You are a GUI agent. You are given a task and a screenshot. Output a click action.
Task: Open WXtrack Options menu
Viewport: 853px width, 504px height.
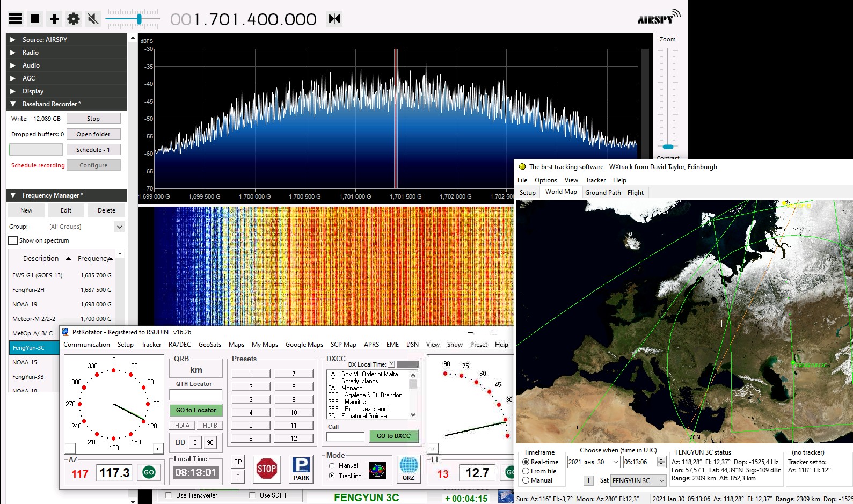coord(546,180)
